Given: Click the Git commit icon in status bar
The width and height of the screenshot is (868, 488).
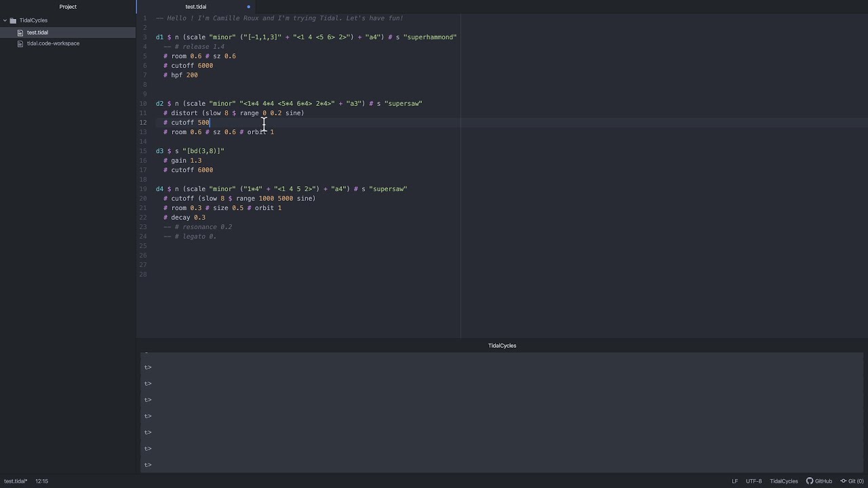Looking at the screenshot, I should (x=844, y=481).
